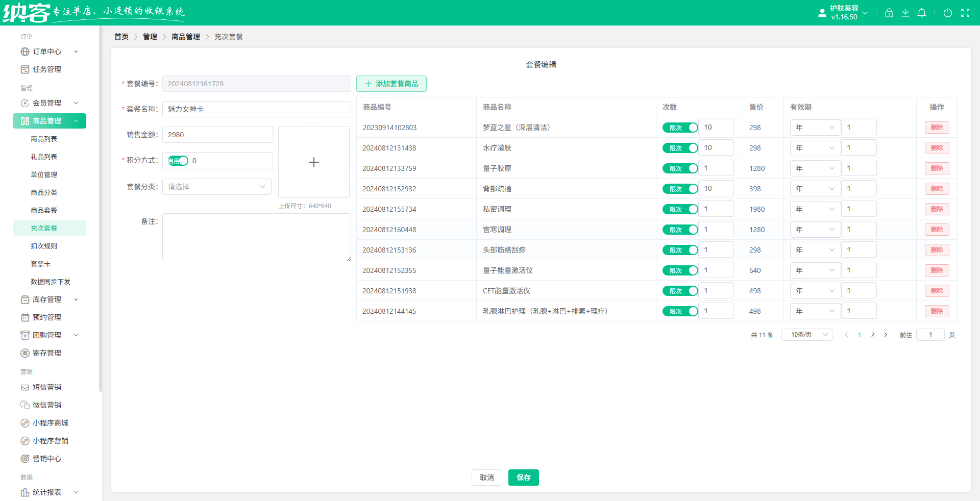980x501 pixels.
Task: Click the plus image upload area
Action: click(314, 162)
